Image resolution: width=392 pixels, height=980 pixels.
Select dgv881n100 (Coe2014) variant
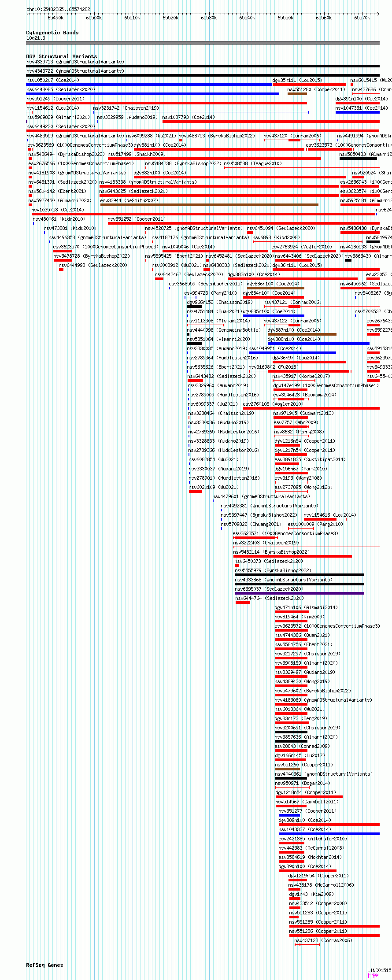coord(160,145)
